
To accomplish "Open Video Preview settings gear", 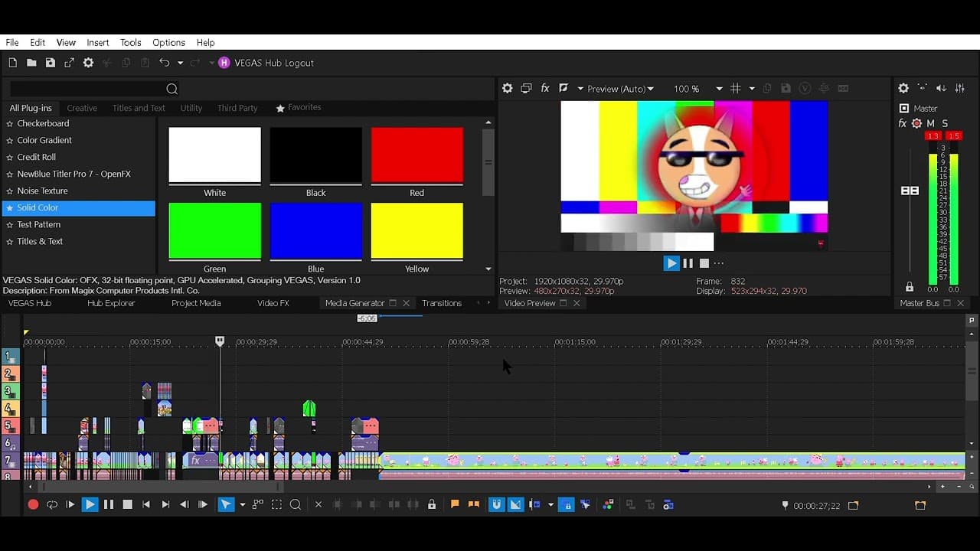I will (507, 89).
